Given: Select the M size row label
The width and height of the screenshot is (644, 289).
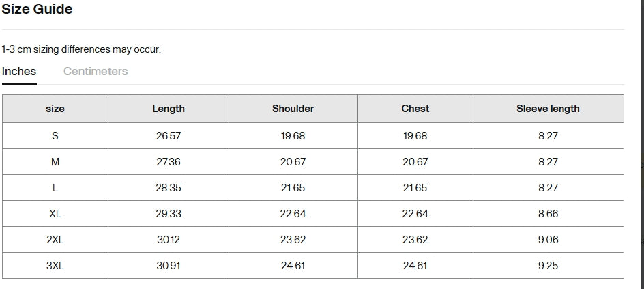Looking at the screenshot, I should point(55,162).
